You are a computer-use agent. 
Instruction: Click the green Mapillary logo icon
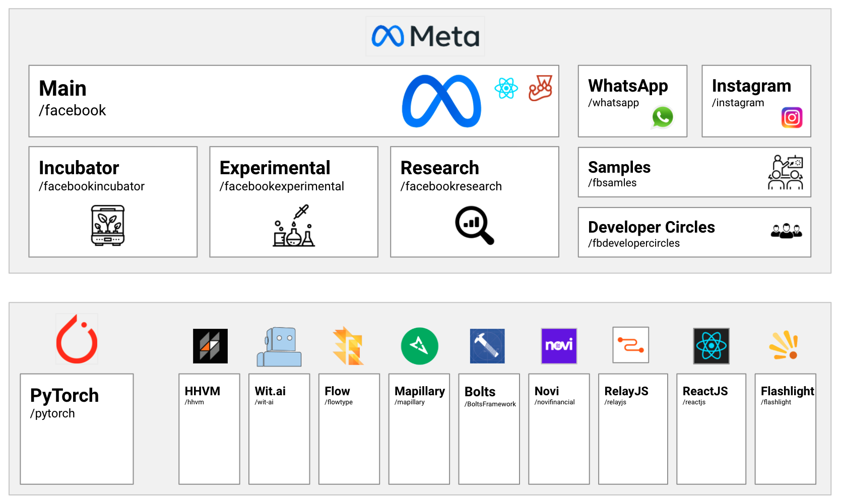[419, 346]
